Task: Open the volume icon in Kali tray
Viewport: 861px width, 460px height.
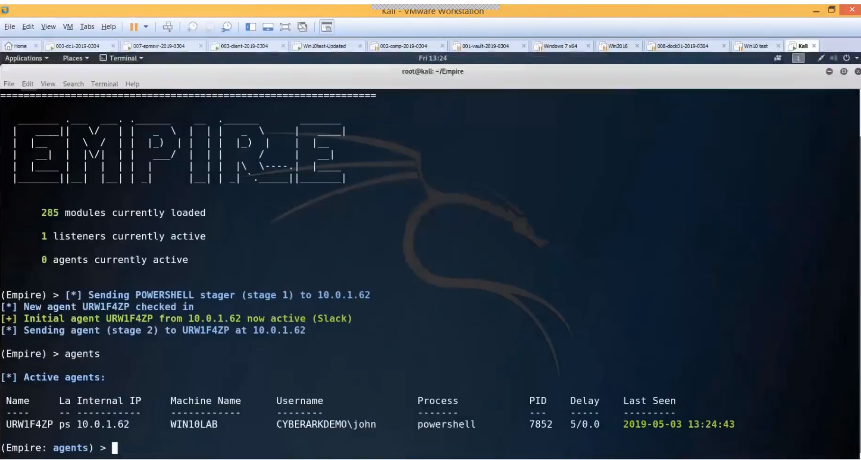Action: (x=834, y=58)
